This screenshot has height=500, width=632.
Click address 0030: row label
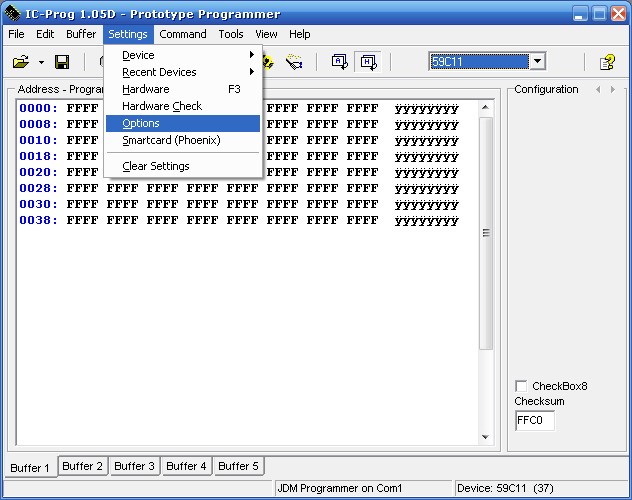pyautogui.click(x=38, y=204)
